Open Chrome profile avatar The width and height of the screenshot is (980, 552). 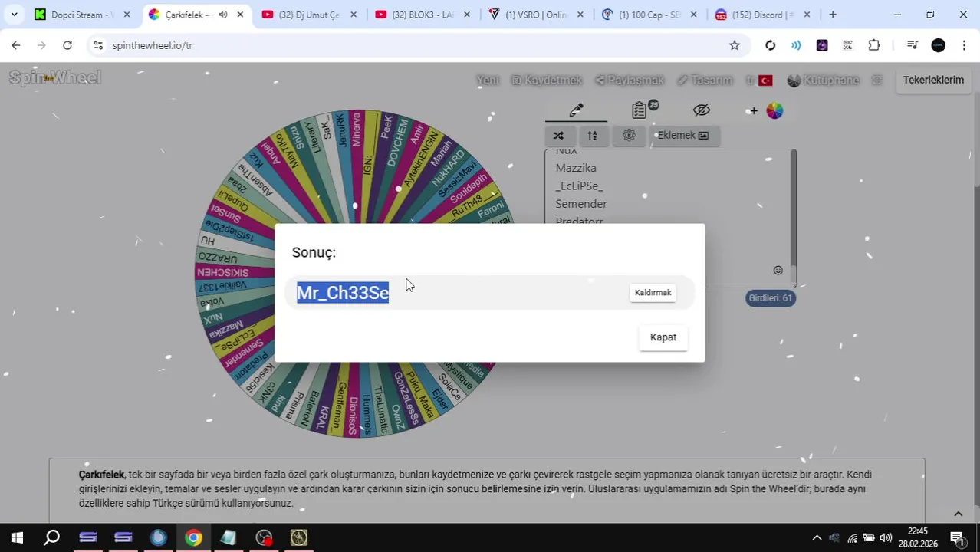939,45
